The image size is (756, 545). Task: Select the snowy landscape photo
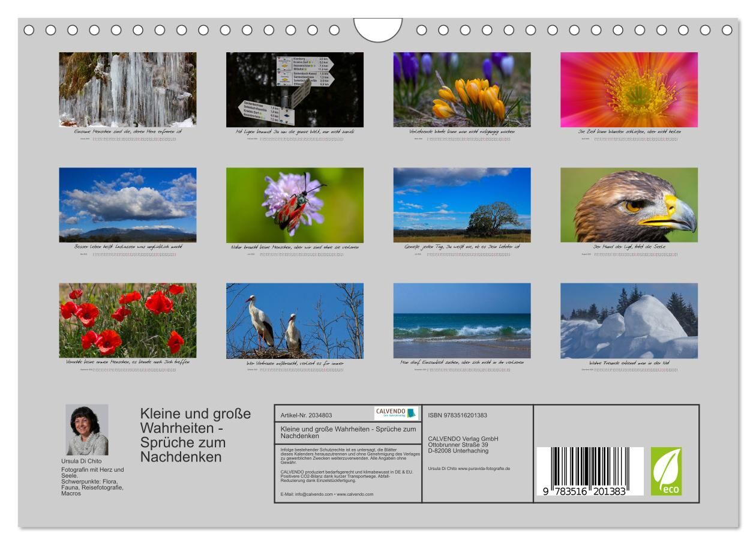[x=629, y=321]
